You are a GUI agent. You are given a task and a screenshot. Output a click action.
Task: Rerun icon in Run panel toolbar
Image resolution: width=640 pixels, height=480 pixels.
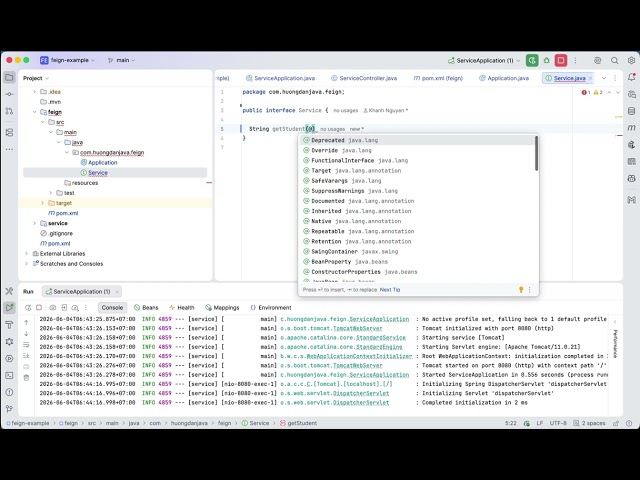point(28,308)
